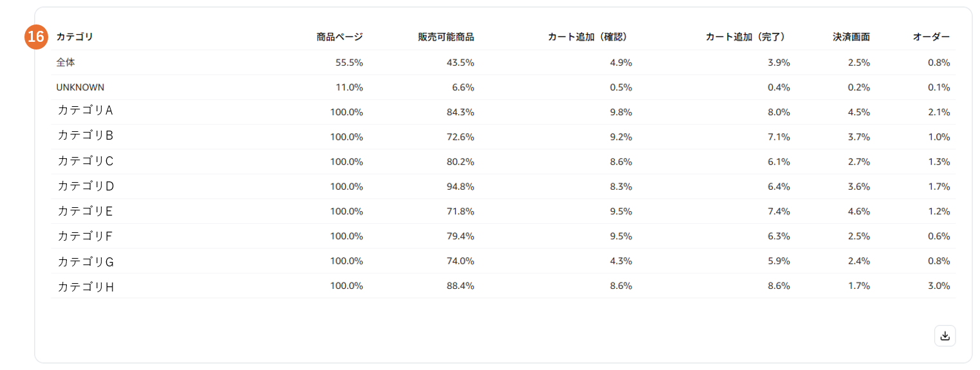Click the カテゴリD row label
The image size is (980, 370).
86,186
